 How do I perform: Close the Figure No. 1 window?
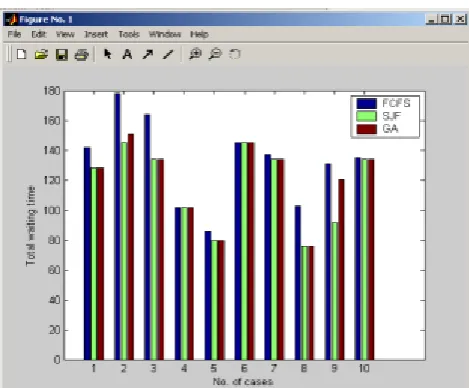(460, 19)
